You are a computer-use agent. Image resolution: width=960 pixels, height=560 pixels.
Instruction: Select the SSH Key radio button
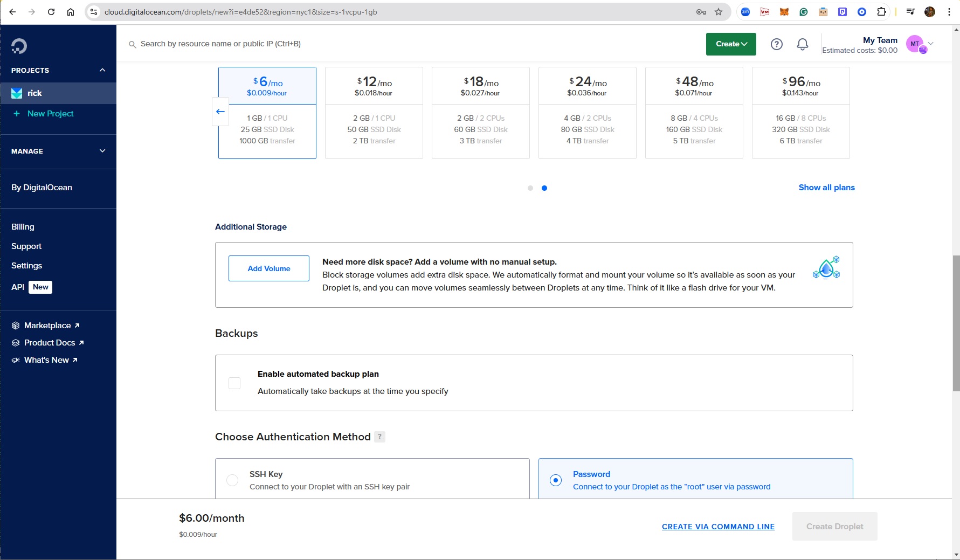click(232, 480)
